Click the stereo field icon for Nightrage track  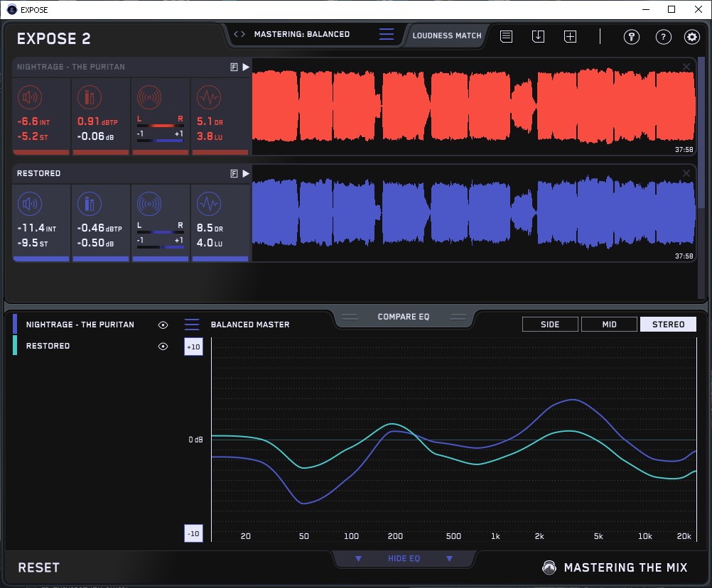click(x=149, y=97)
